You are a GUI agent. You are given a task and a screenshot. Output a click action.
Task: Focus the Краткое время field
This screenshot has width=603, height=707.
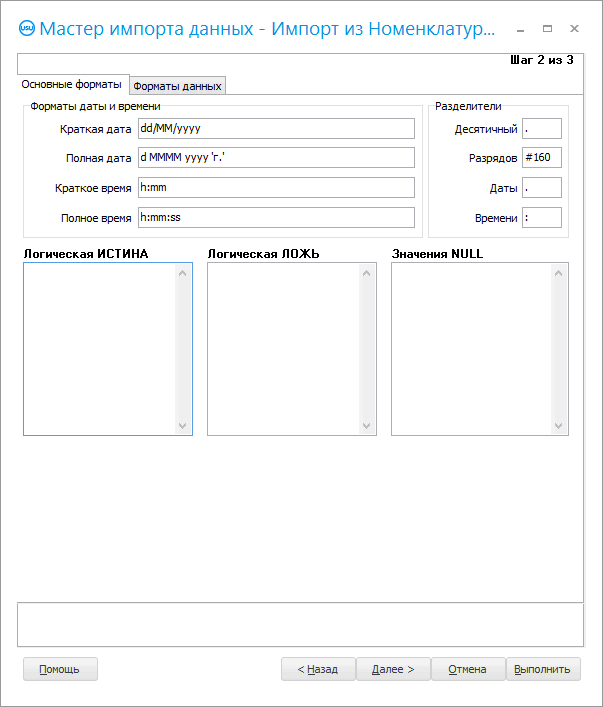pyautogui.click(x=276, y=187)
